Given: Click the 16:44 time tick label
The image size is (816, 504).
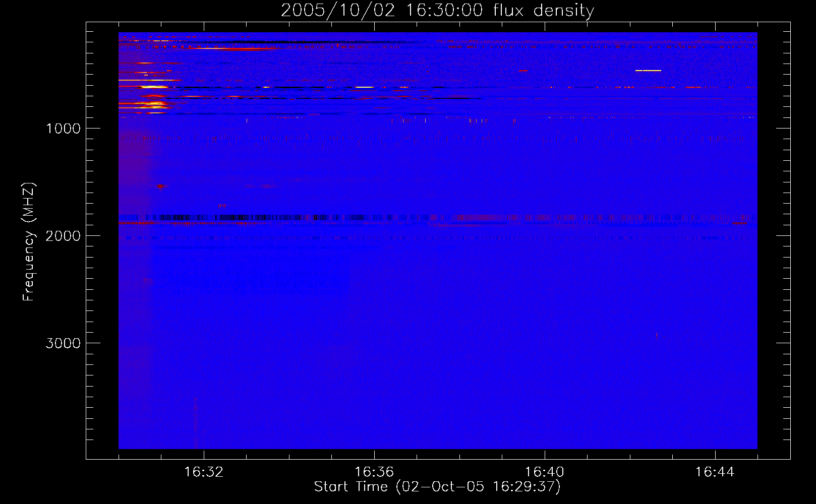Looking at the screenshot, I should coord(715,472).
